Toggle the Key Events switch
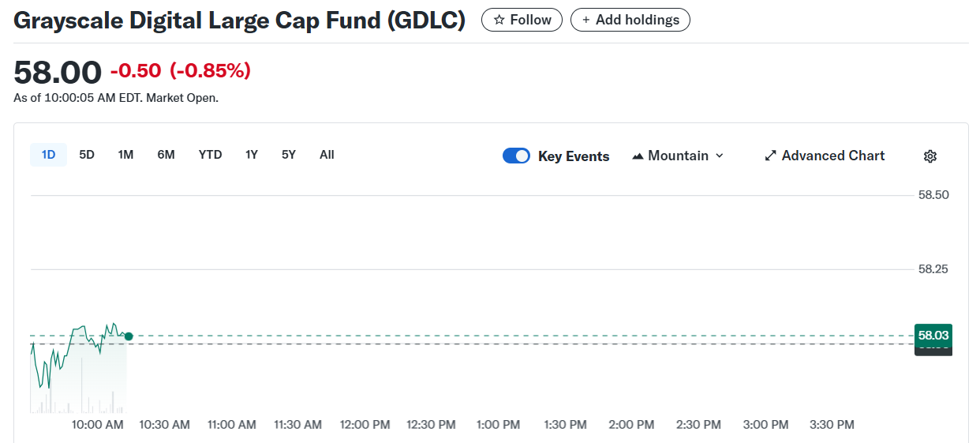 point(516,156)
